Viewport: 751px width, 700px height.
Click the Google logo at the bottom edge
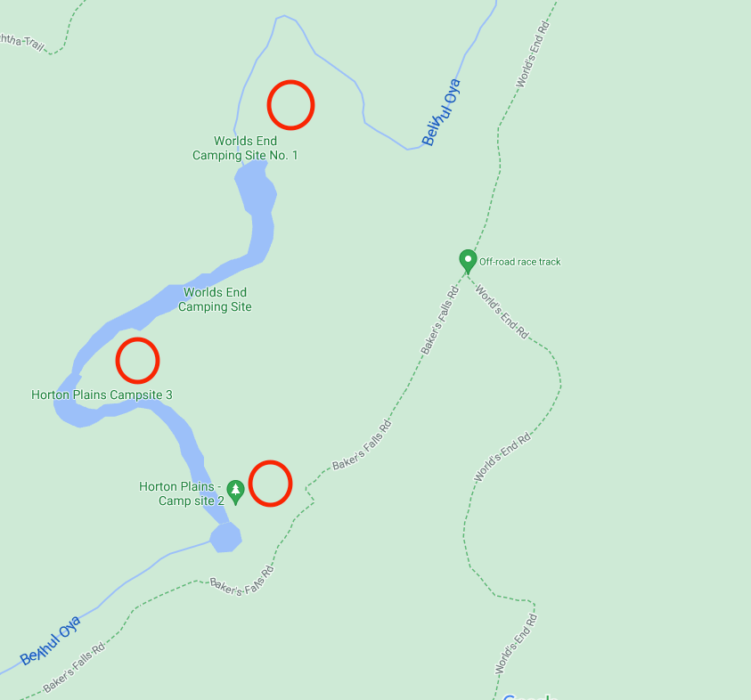pyautogui.click(x=530, y=696)
